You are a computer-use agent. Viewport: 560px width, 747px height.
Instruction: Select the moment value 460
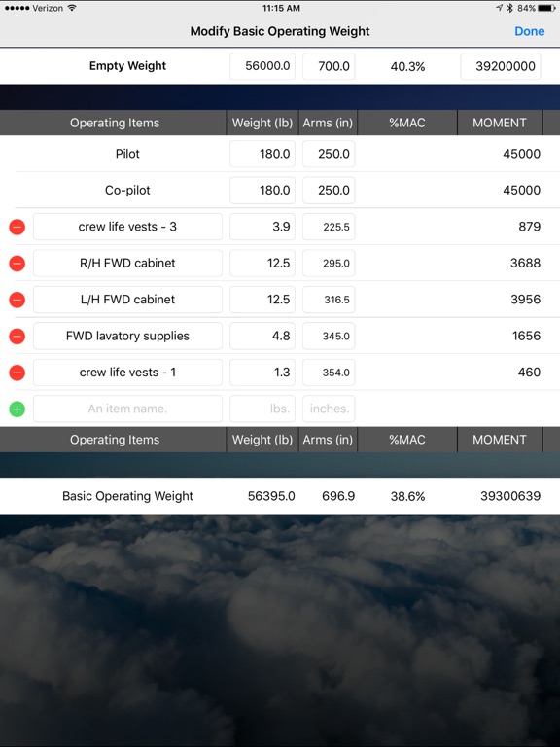529,373
